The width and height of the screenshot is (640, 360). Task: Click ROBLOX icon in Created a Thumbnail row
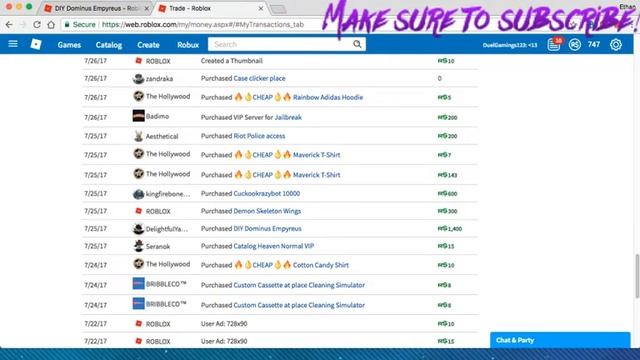click(138, 61)
